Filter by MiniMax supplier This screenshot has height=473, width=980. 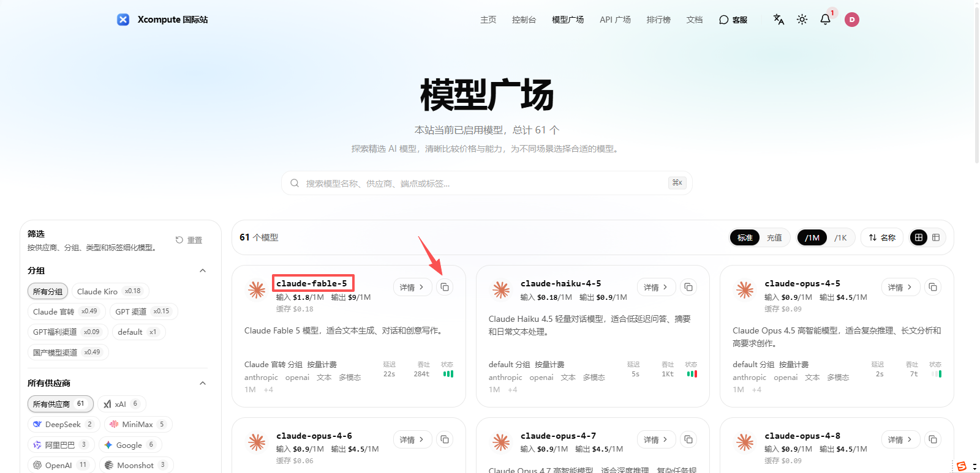click(x=138, y=424)
